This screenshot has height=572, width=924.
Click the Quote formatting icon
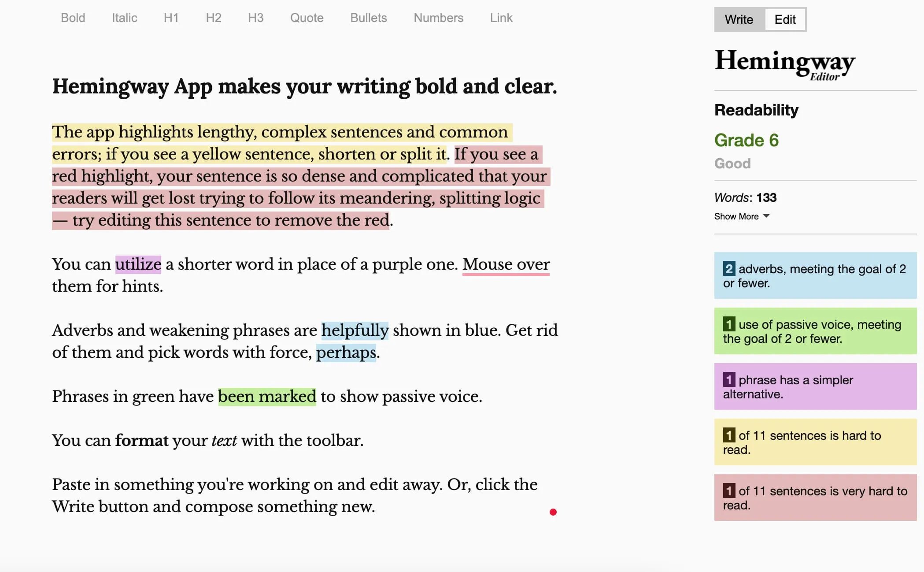pyautogui.click(x=307, y=18)
